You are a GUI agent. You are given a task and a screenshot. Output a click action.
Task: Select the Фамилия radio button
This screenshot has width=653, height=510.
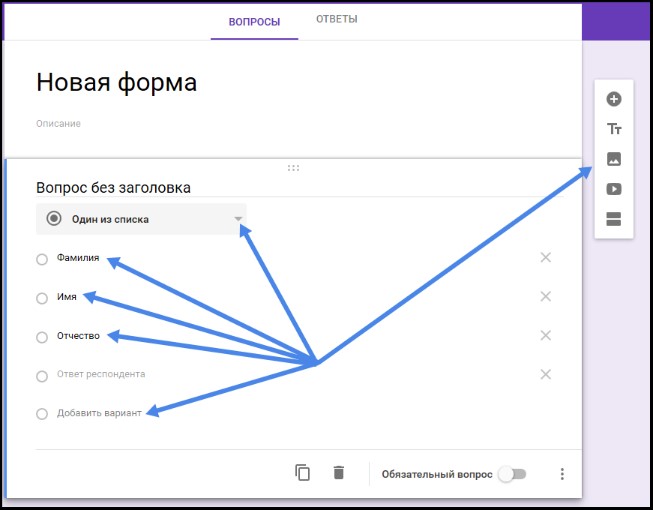click(42, 260)
